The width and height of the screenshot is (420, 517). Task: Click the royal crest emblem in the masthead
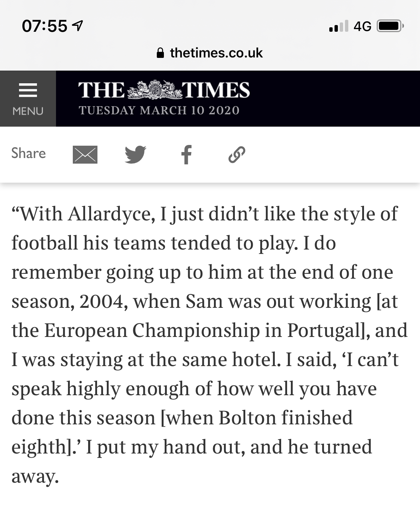click(x=153, y=90)
